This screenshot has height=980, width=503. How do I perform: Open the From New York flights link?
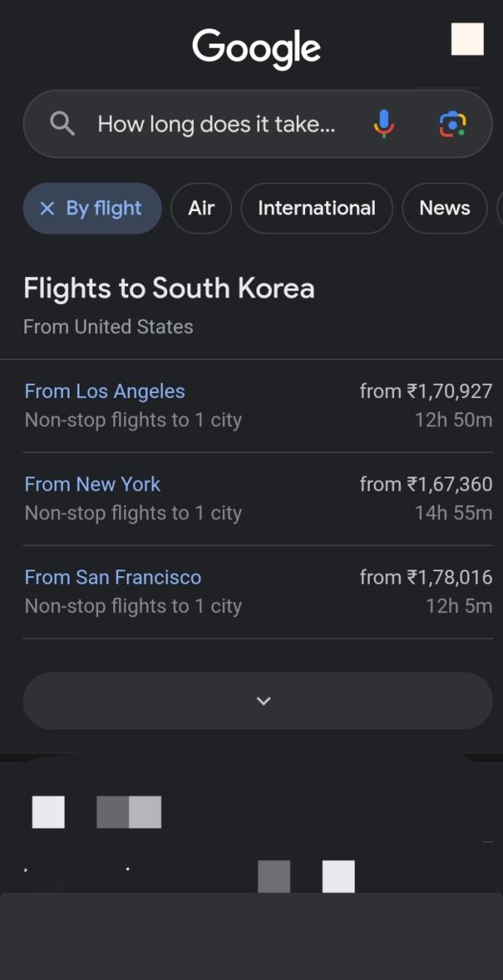92,484
